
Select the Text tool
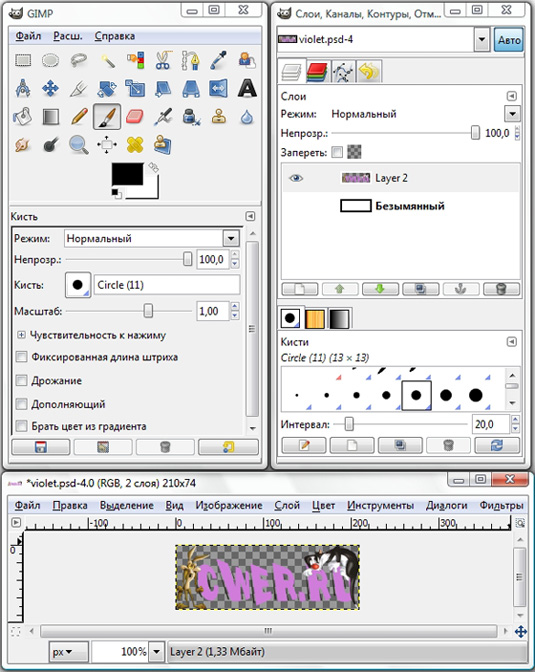pos(247,88)
